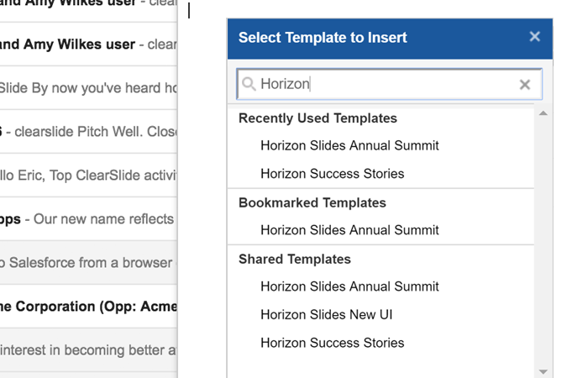The height and width of the screenshot is (378, 588).
Task: Click the Recently Used Templates heading
Action: coord(318,118)
